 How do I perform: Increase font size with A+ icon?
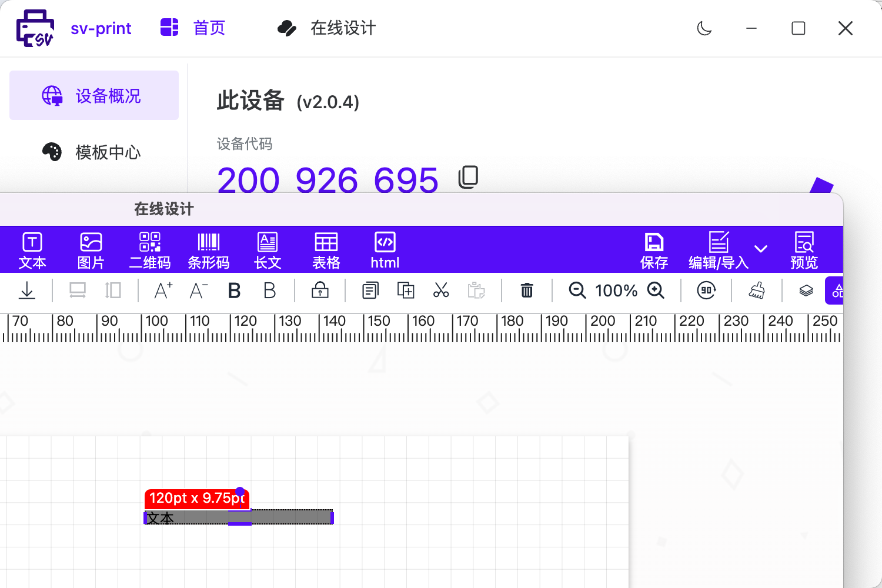coord(163,290)
